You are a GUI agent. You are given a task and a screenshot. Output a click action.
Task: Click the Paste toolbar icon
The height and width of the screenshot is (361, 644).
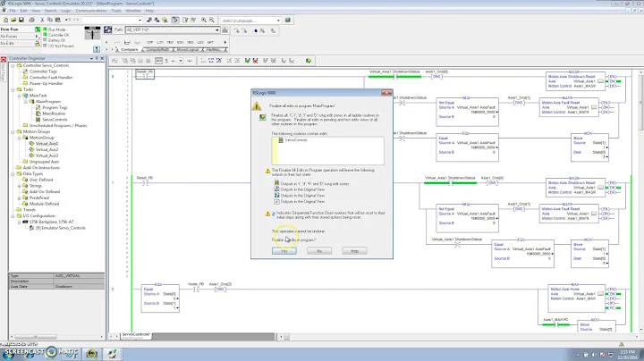(57, 20)
